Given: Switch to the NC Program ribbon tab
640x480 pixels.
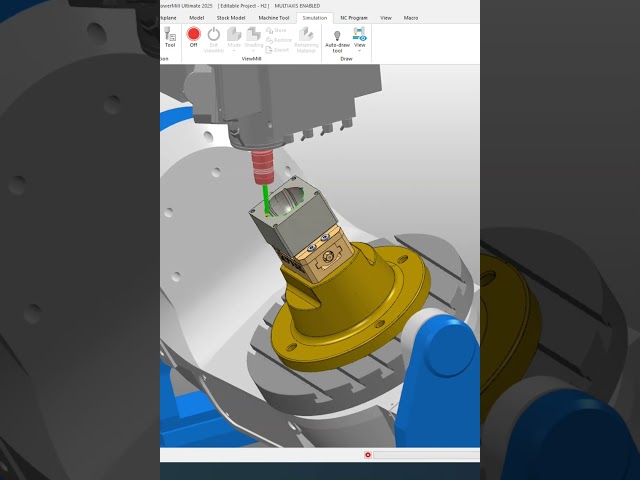Looking at the screenshot, I should (x=354, y=18).
